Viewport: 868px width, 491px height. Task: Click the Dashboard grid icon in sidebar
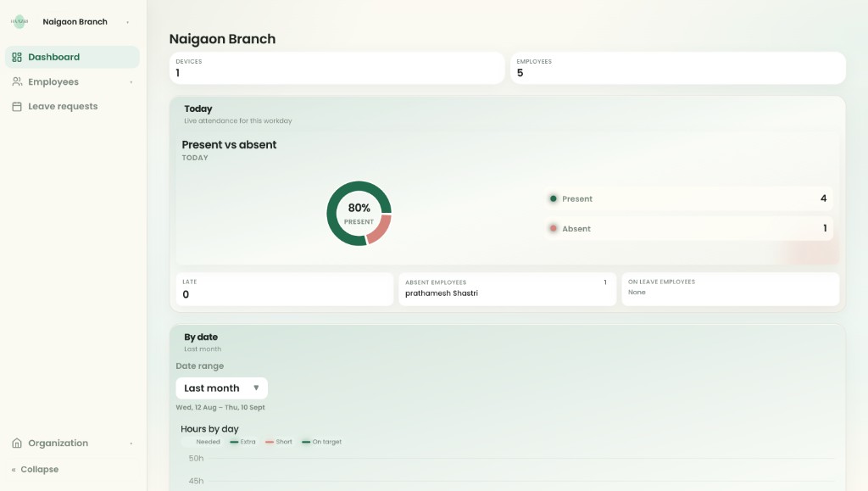[x=17, y=57]
